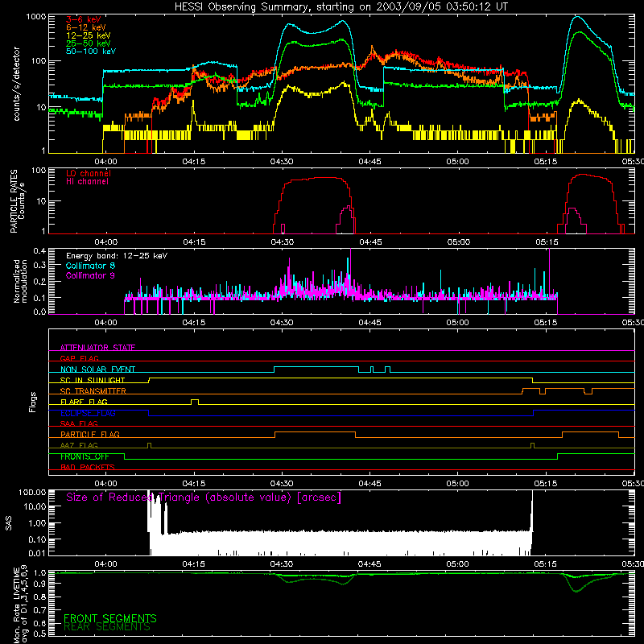
Task: Select the orange 6-12 keV legend label
Action: (x=86, y=27)
